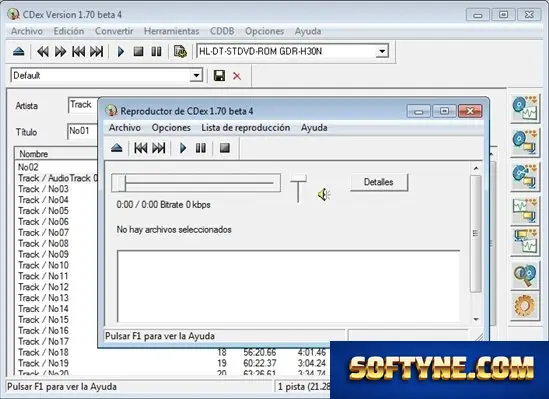Viewport: 549px width, 399px height.
Task: Click the play button in main CDex toolbar
Action: click(121, 52)
